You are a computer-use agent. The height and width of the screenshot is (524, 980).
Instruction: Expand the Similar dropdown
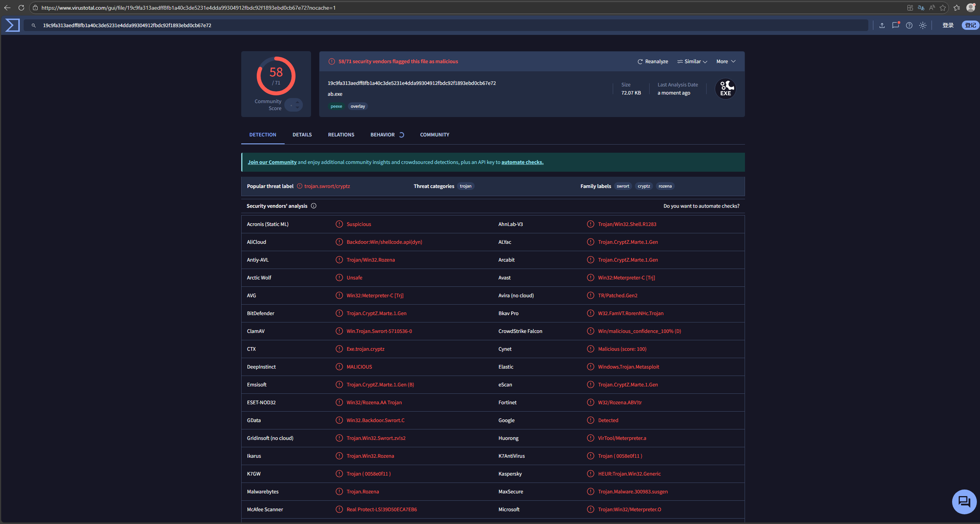click(x=692, y=62)
